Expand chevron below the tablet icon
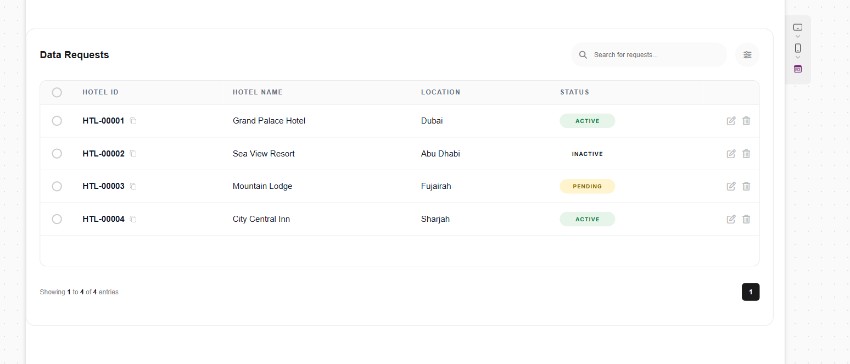 tap(797, 36)
